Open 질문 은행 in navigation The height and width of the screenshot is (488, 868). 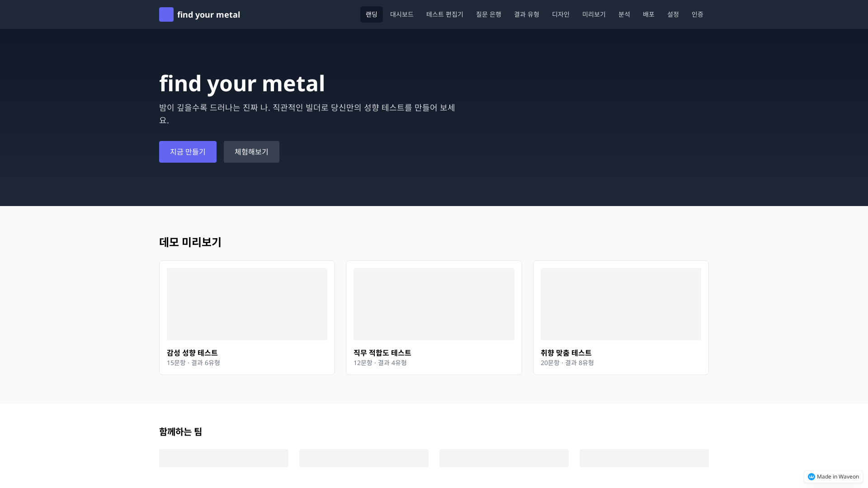coord(488,14)
